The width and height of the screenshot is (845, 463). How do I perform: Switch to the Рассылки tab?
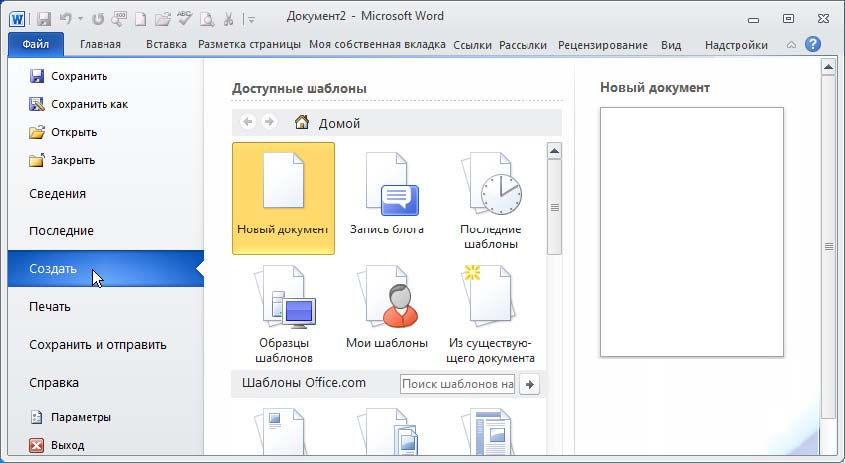point(523,45)
